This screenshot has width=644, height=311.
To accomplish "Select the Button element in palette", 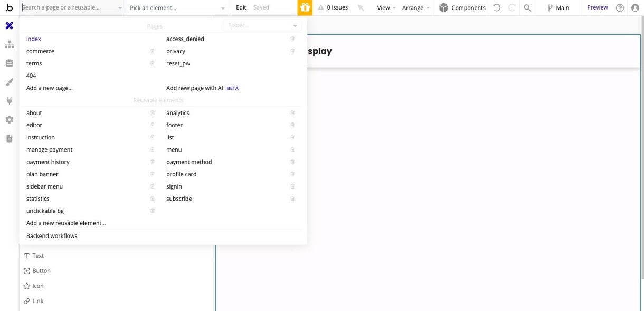I will 37,271.
